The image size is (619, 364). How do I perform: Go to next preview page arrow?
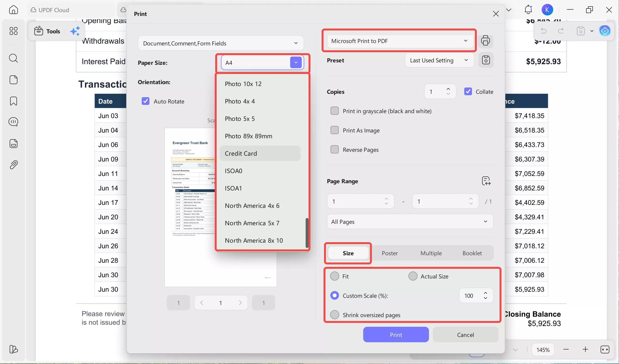(240, 303)
